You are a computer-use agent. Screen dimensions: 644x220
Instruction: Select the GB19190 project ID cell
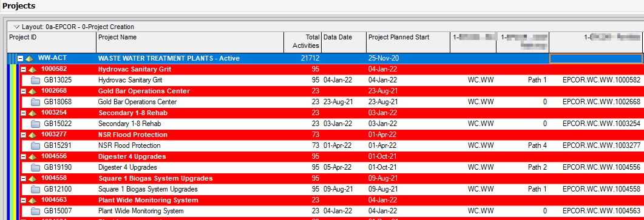point(58,167)
